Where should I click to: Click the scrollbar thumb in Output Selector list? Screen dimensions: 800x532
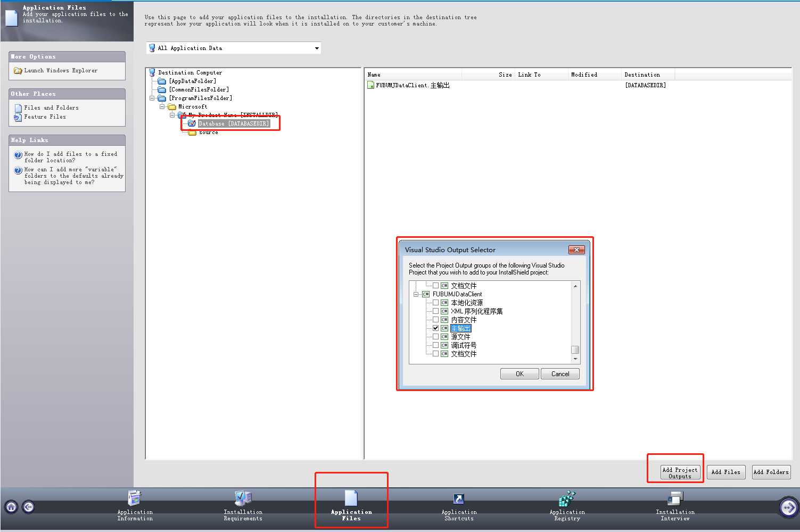click(x=575, y=350)
